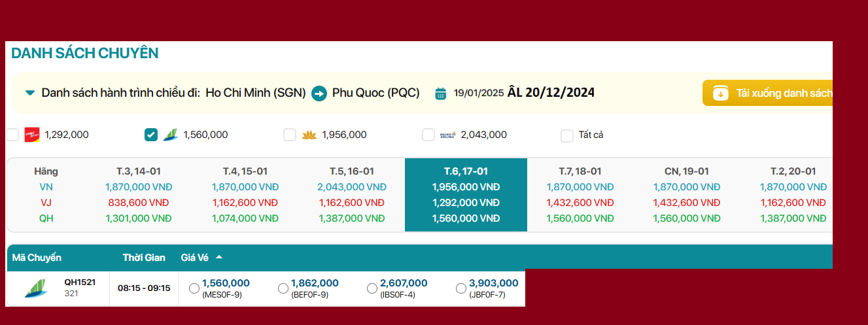This screenshot has width=868, height=325.
Task: Switch to date tab T.7, 18-01
Action: pyautogui.click(x=580, y=171)
